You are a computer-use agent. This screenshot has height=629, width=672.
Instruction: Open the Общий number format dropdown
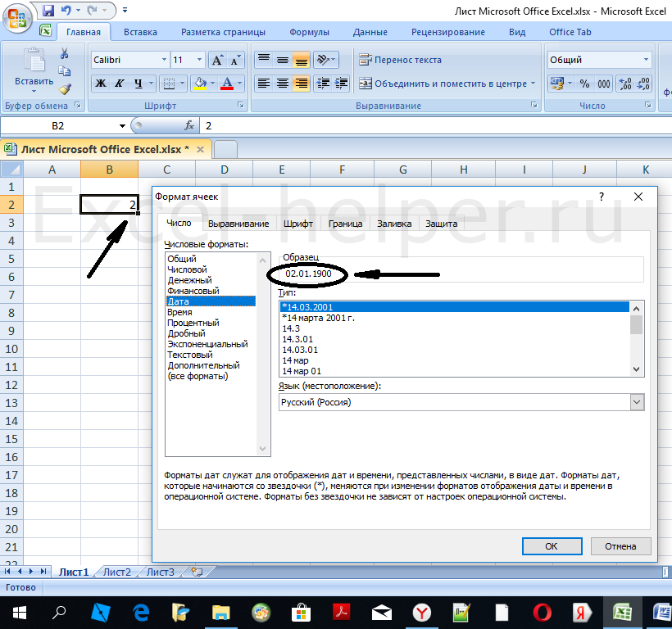click(x=646, y=60)
